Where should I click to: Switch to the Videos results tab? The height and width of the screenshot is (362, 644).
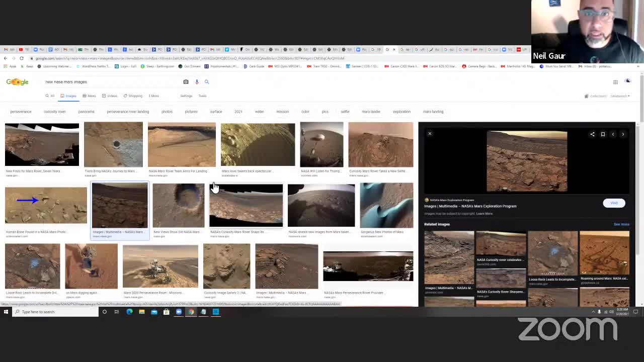point(110,96)
